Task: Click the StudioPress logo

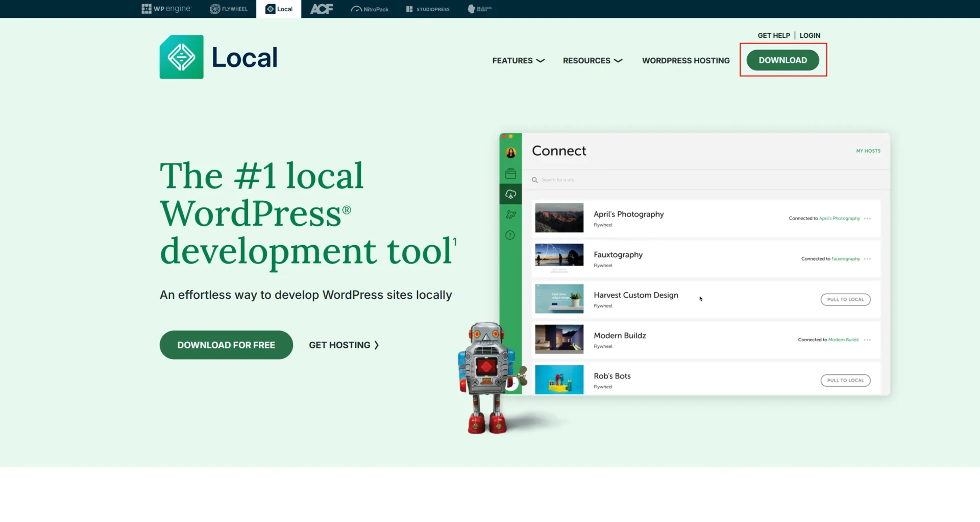Action: (x=428, y=9)
